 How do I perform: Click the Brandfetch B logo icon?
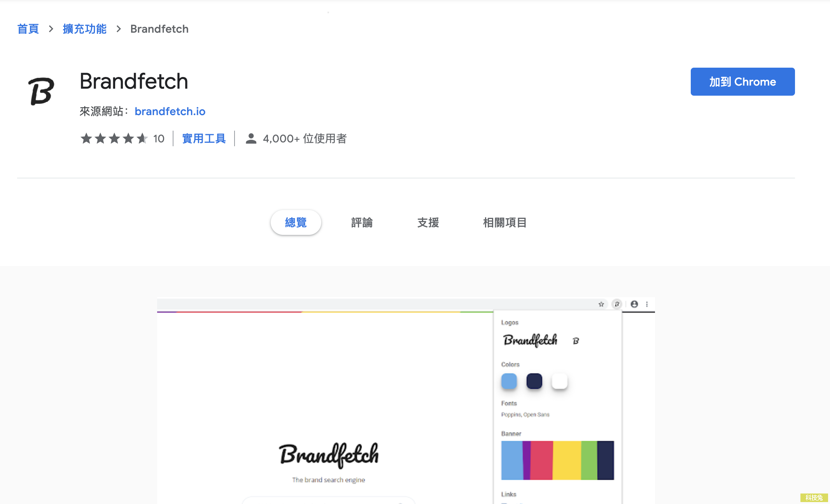(41, 91)
